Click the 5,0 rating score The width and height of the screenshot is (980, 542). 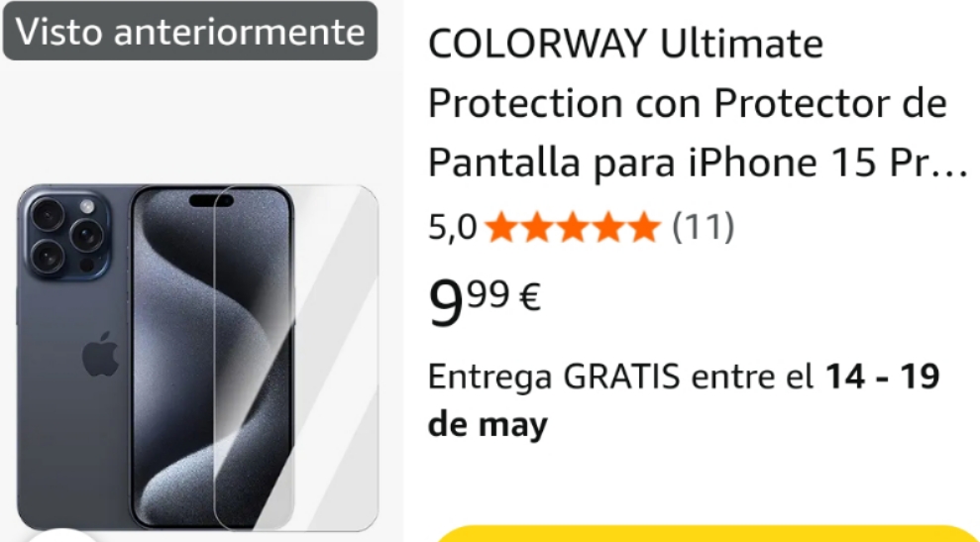[x=453, y=226]
